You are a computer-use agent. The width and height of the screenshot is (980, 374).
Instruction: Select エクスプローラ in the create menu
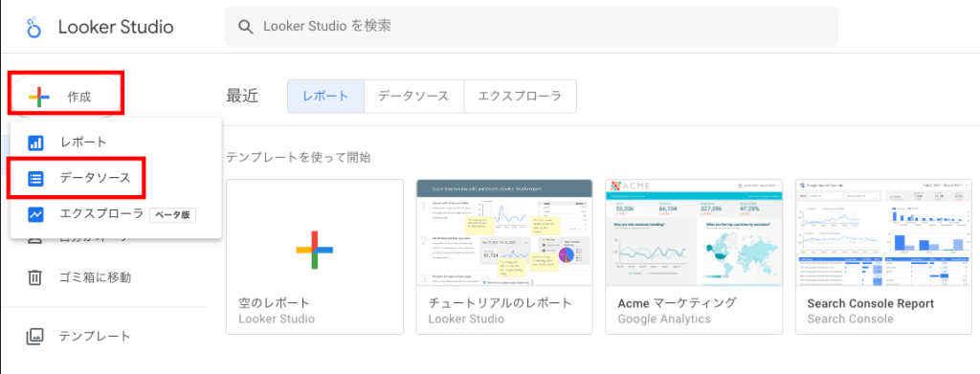tap(116, 214)
